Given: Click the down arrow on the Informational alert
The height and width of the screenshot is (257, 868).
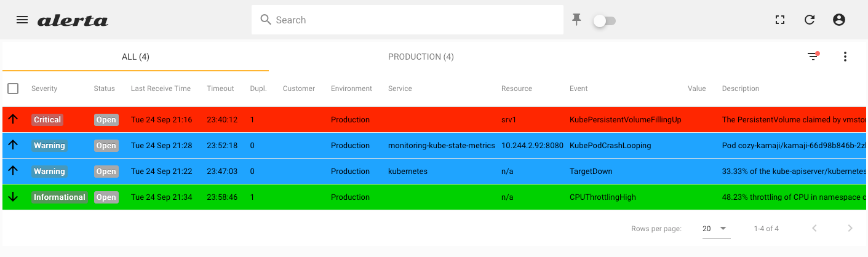Looking at the screenshot, I should tap(13, 197).
